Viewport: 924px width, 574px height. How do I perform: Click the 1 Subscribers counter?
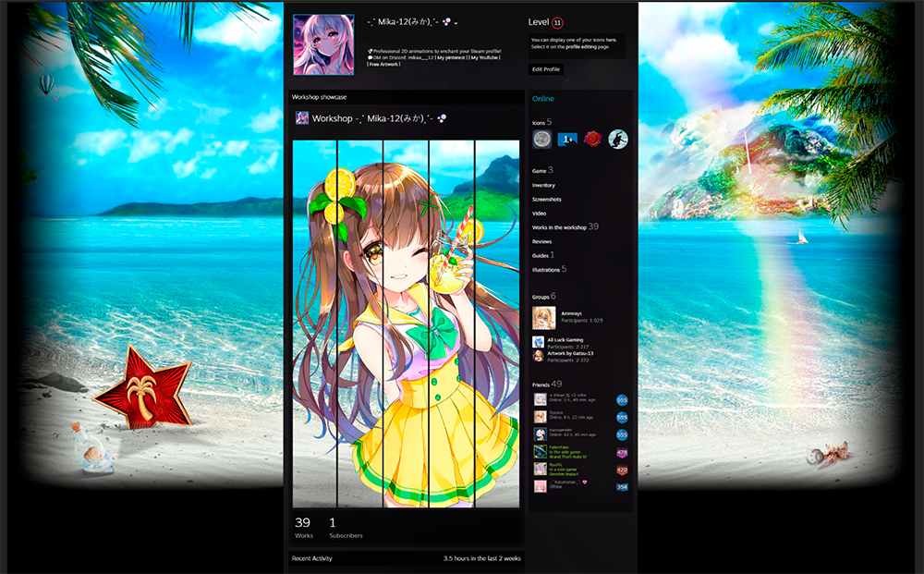[x=346, y=528]
